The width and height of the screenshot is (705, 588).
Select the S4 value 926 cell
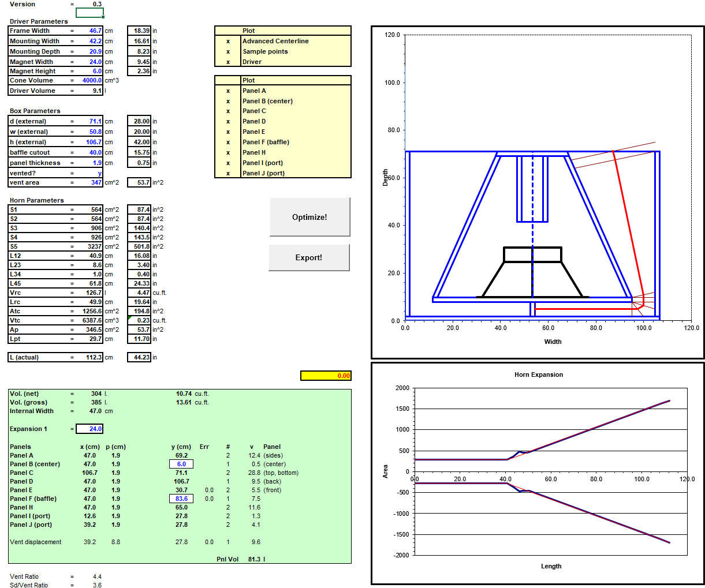point(90,237)
